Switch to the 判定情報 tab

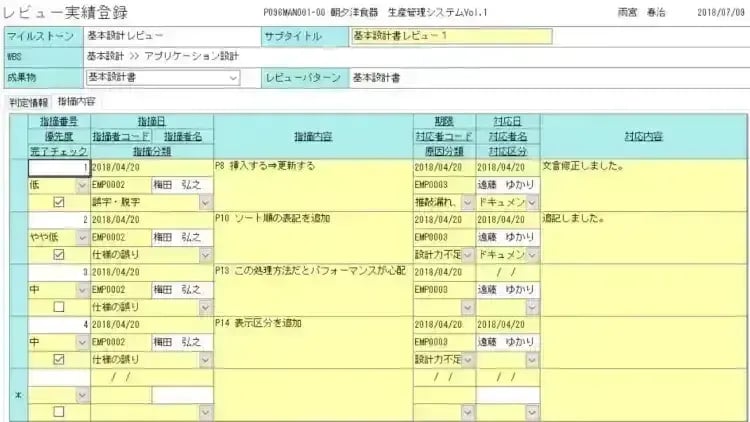tap(27, 102)
